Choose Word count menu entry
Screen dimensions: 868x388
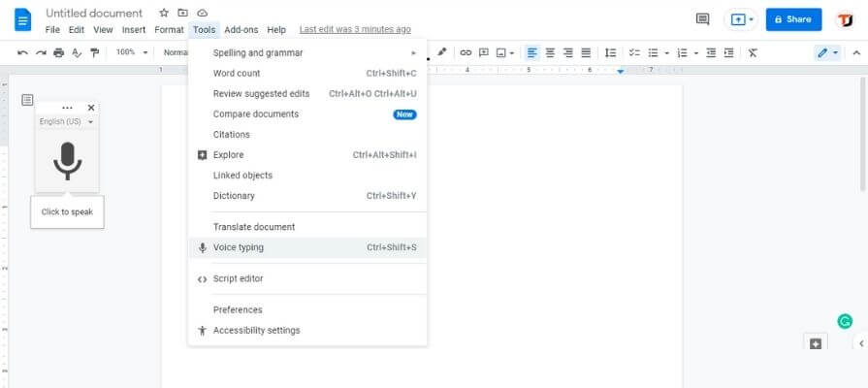237,73
